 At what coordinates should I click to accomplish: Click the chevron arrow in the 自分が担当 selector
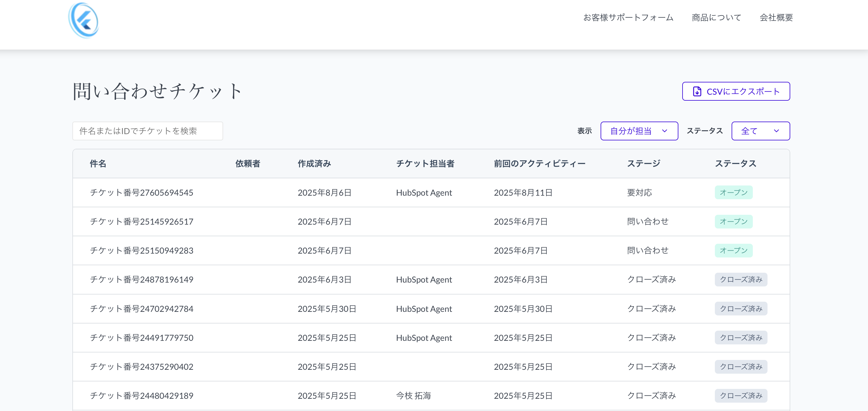[x=665, y=131]
